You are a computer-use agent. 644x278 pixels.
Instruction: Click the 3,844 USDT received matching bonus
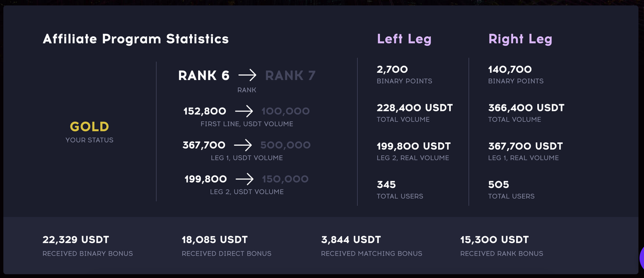[x=351, y=240]
